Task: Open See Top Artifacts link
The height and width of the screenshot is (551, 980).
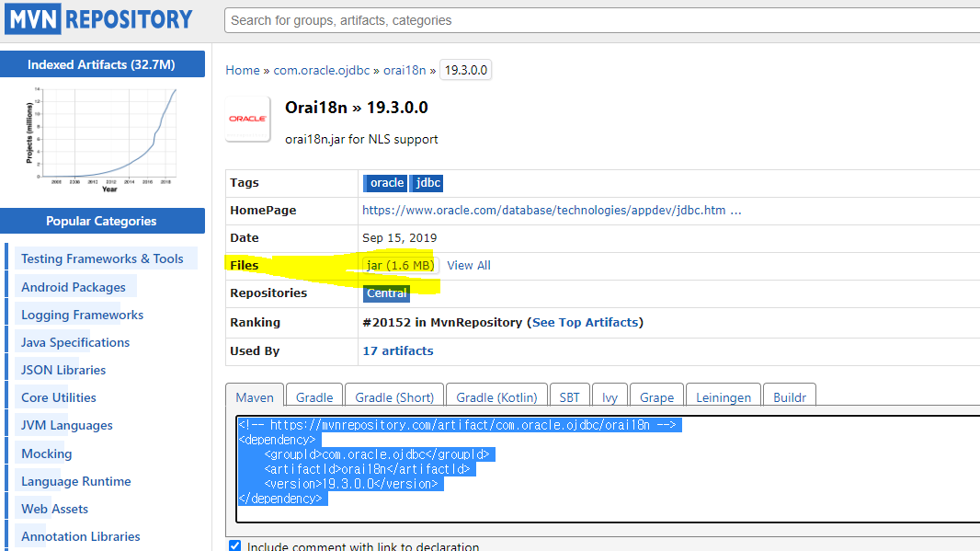Action: [x=586, y=322]
